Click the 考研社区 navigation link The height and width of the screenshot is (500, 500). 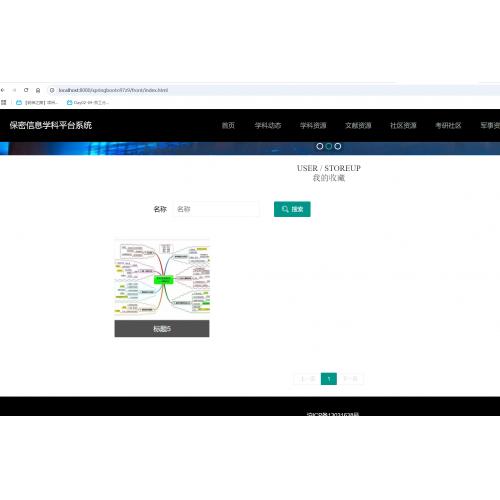(448, 125)
